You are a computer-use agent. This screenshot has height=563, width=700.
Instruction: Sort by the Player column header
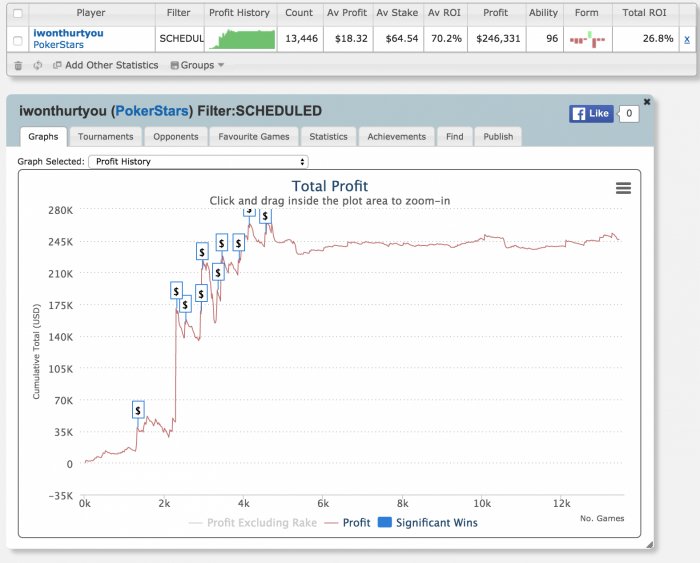click(91, 13)
